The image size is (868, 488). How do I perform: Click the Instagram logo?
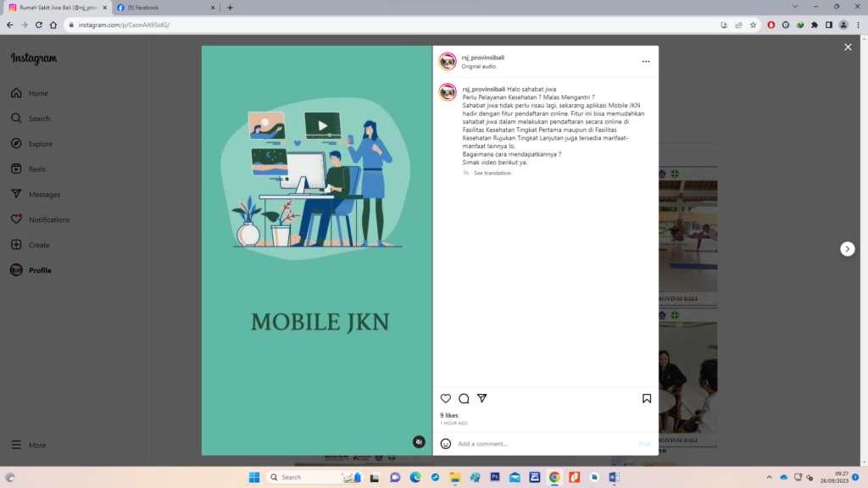point(34,58)
